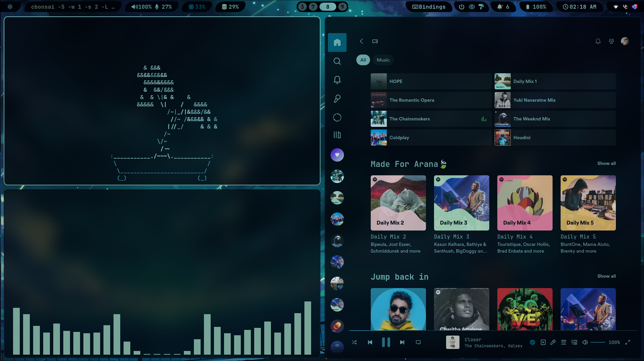Screen dimensions: 644x361
Task: Open the bell icon in the Spotify sidebar
Action: pyautogui.click(x=337, y=80)
